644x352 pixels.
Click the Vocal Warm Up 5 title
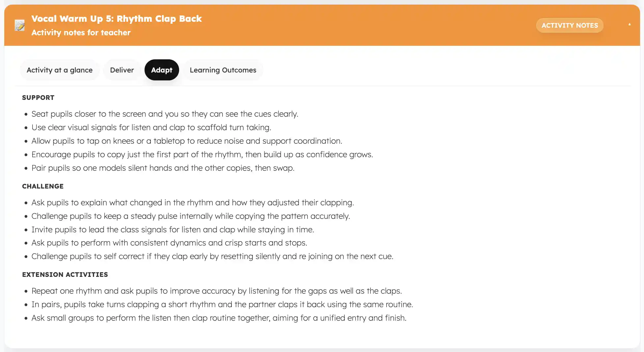(x=117, y=18)
